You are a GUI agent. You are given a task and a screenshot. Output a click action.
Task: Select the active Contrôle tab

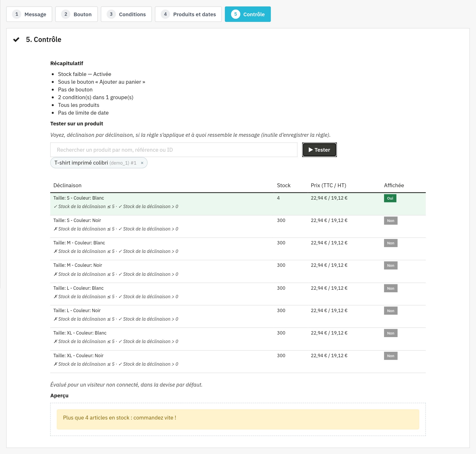click(x=248, y=14)
